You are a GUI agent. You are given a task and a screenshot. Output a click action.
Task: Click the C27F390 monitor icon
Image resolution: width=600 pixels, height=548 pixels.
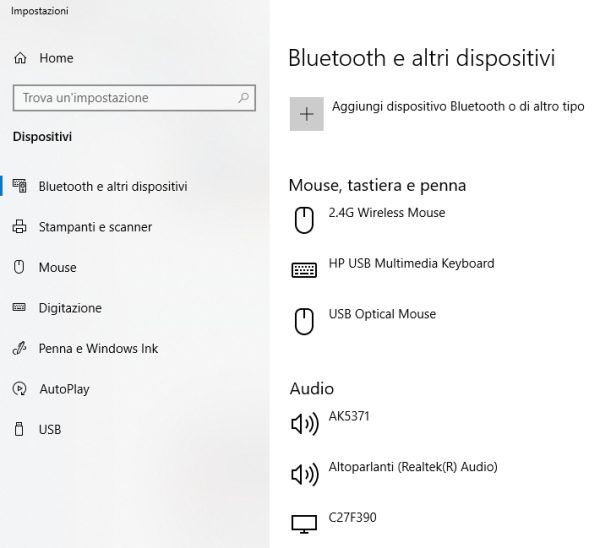pyautogui.click(x=304, y=524)
